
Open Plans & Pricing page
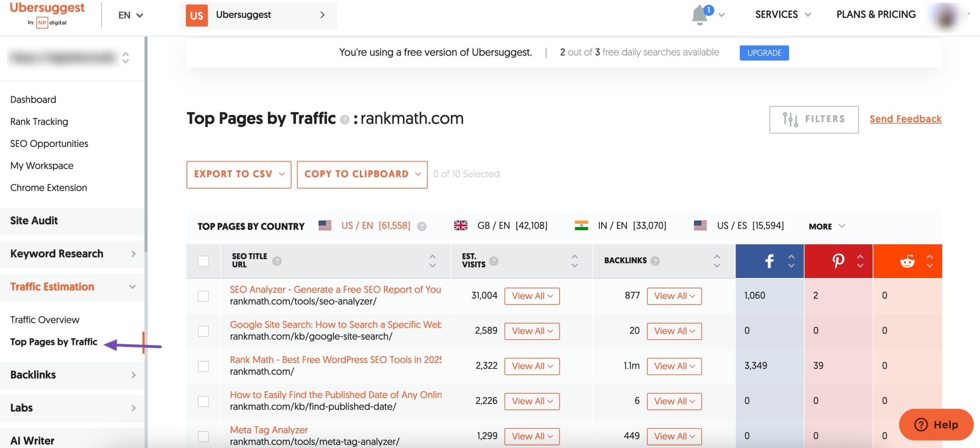click(876, 15)
